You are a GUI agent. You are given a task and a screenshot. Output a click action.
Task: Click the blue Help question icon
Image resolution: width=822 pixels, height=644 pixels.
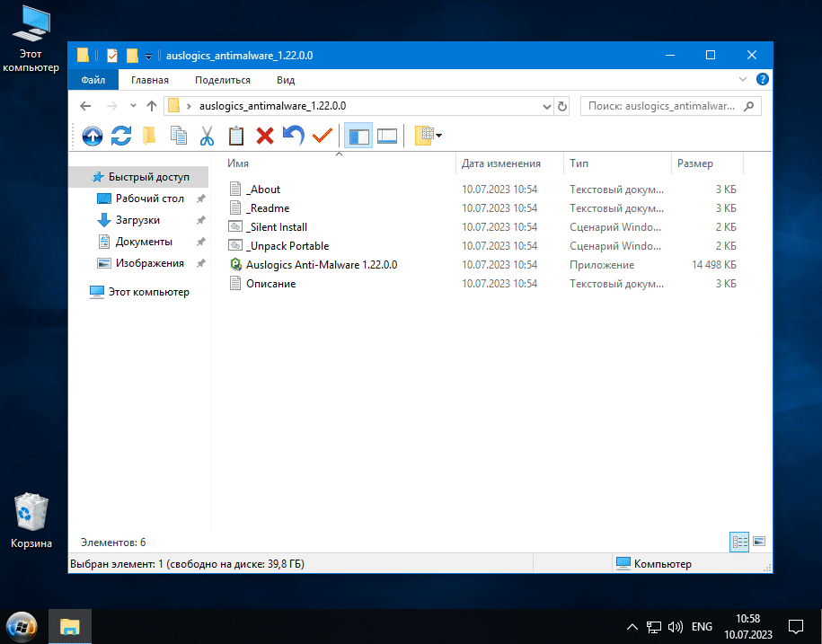(762, 80)
